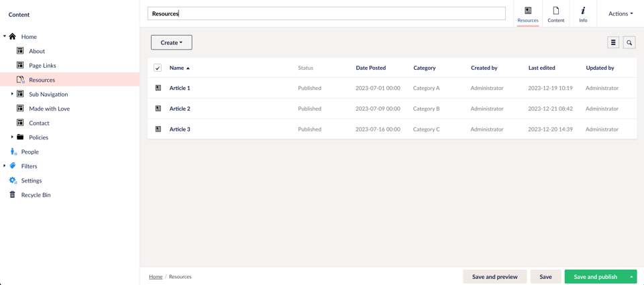Open the Save and publish arrow menu
The image size is (644, 285).
click(x=631, y=276)
